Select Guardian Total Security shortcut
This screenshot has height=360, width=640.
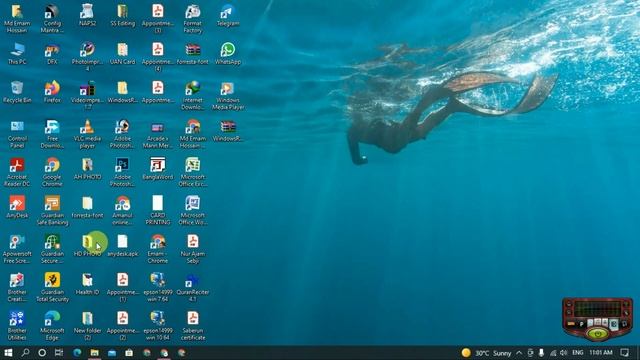[52, 287]
